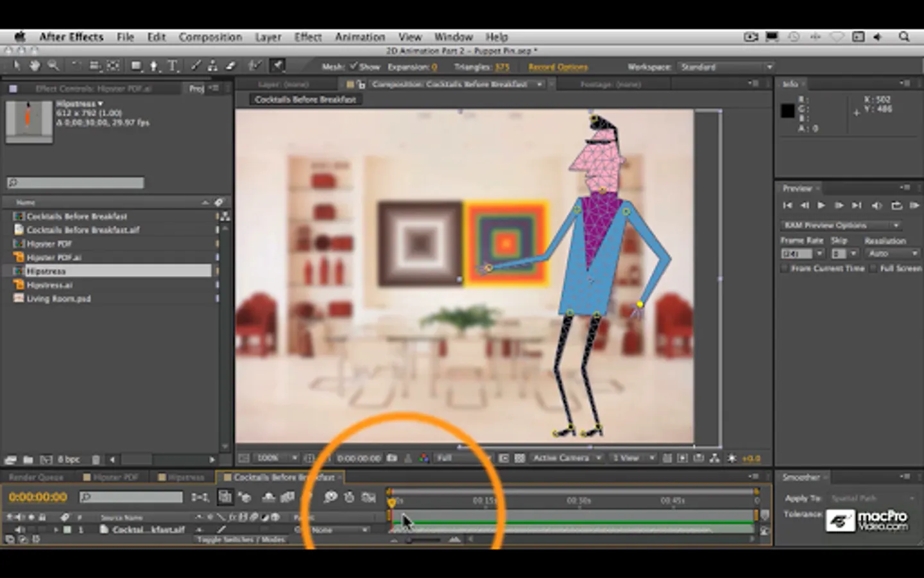Pick the Zoom magnifier tool

tap(53, 66)
